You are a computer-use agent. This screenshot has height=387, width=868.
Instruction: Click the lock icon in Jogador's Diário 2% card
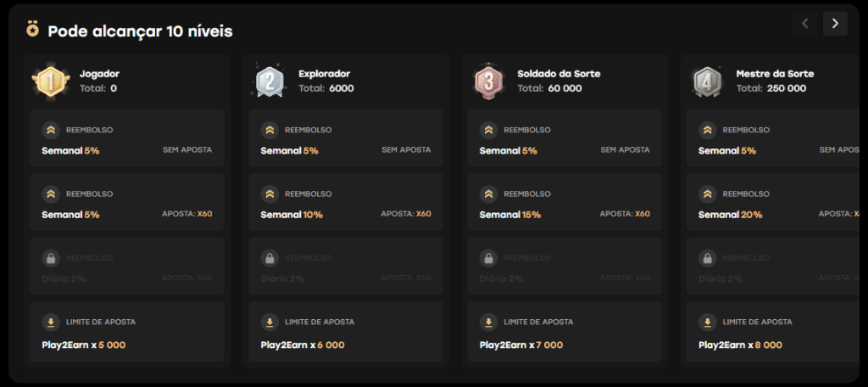tap(51, 258)
